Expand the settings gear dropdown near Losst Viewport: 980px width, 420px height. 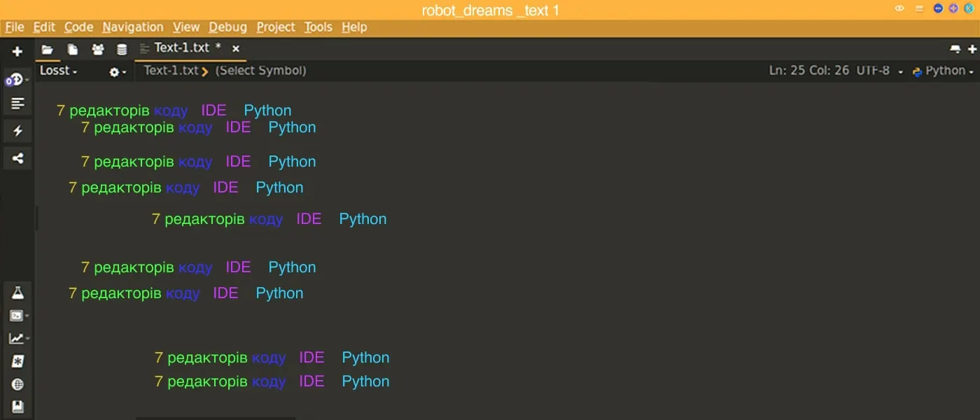pos(115,72)
